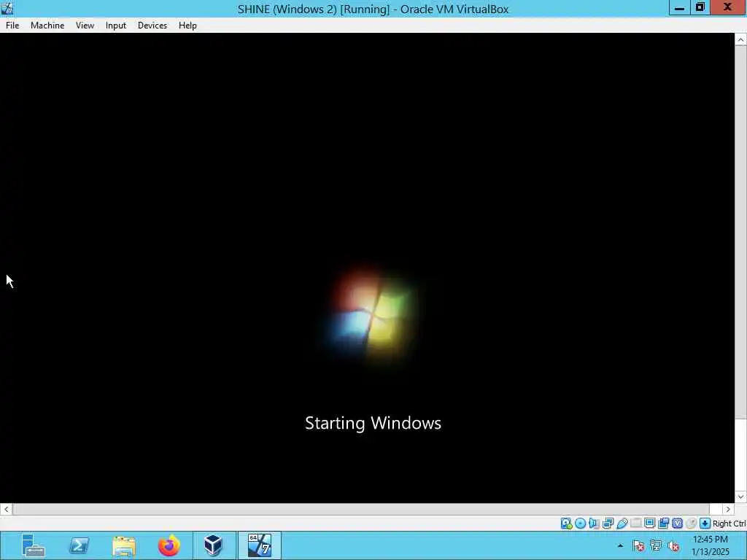Select the running Windows 7 VM taskbar icon

(x=259, y=545)
